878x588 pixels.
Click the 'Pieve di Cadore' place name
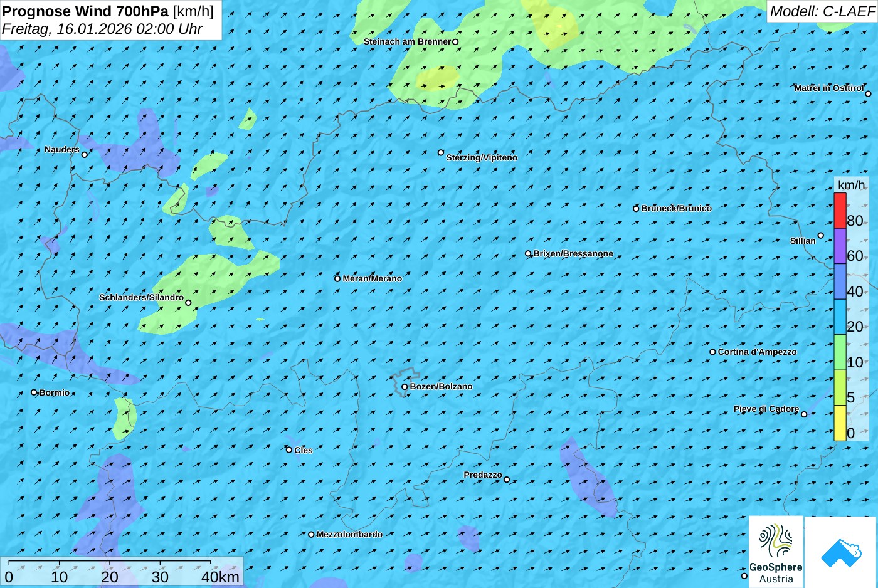766,409
